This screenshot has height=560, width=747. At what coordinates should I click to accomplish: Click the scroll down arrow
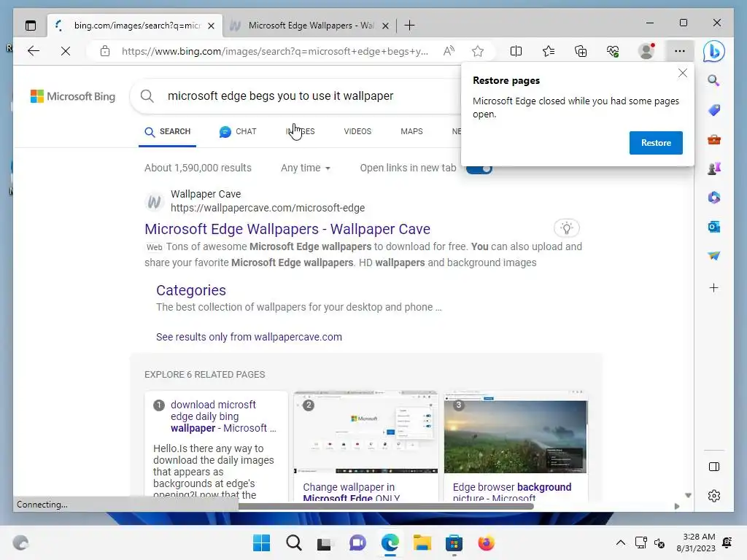pos(688,495)
